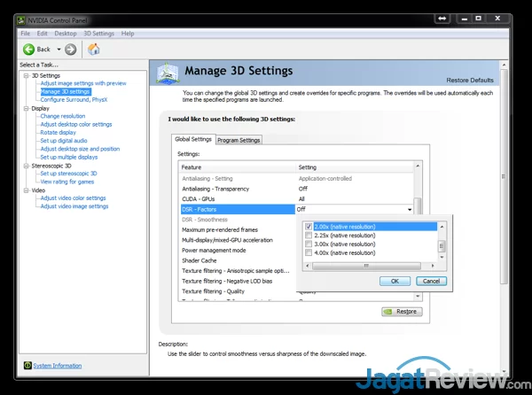Screen dimensions: 532x395
Task: Click the Forward arrow icon in toolbar
Action: 70,49
